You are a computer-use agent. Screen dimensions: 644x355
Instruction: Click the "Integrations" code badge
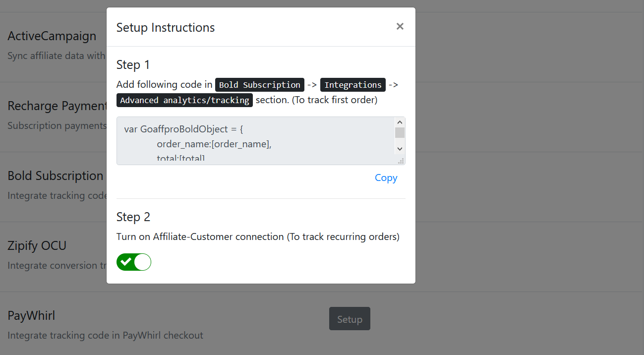tap(353, 85)
